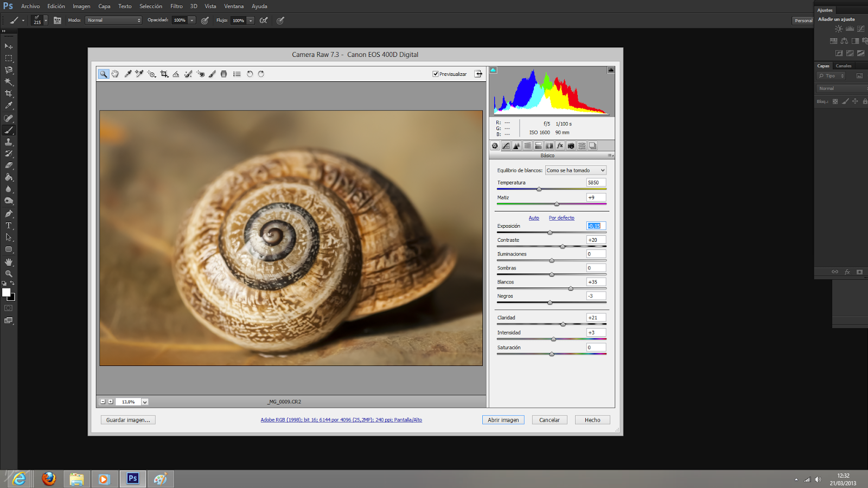Viewport: 868px width, 488px height.
Task: Select the Zoom tool in Camera Raw toolbar
Action: click(103, 74)
